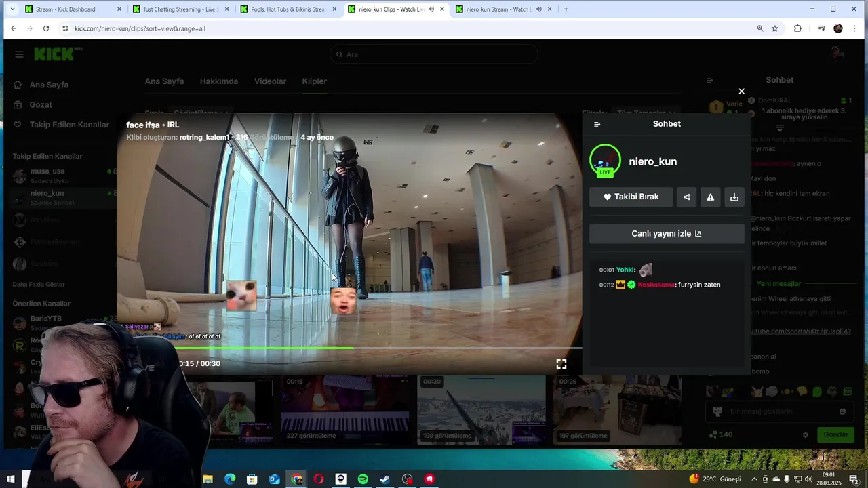Open the weather widget showing 29°C Güneşli
The width and height of the screenshot is (868, 488).
pyautogui.click(x=715, y=479)
